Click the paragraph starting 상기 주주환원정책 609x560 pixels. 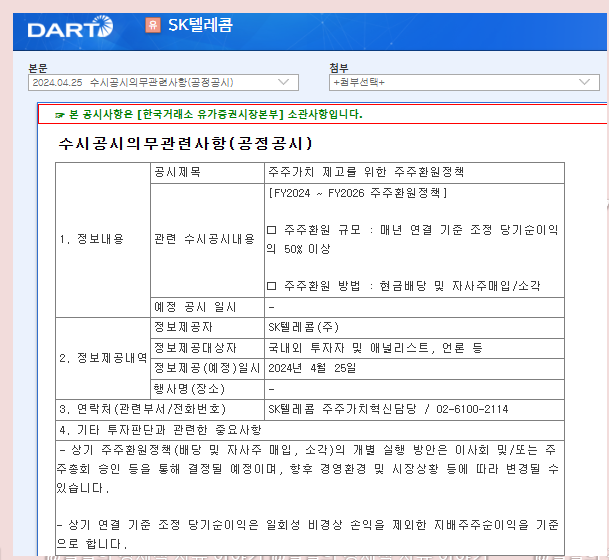tap(308, 469)
